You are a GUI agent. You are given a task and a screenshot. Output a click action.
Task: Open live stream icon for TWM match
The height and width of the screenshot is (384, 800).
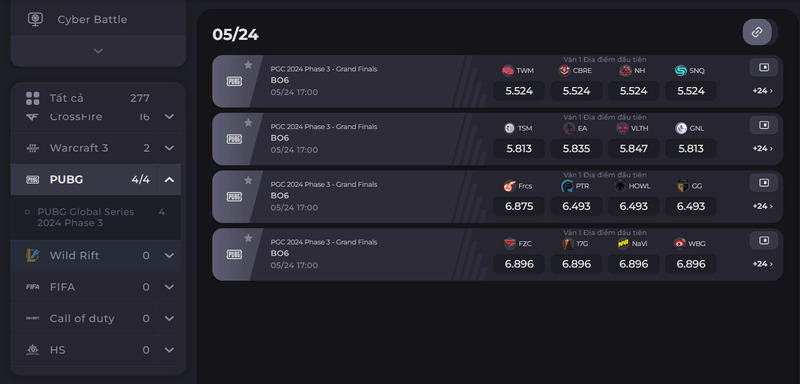763,67
